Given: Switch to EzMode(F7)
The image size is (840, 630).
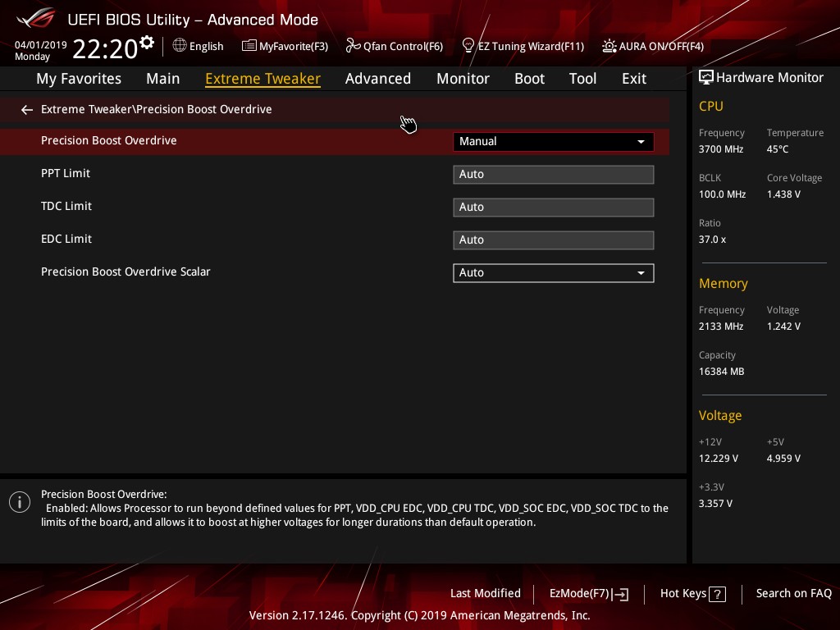Looking at the screenshot, I should [589, 594].
